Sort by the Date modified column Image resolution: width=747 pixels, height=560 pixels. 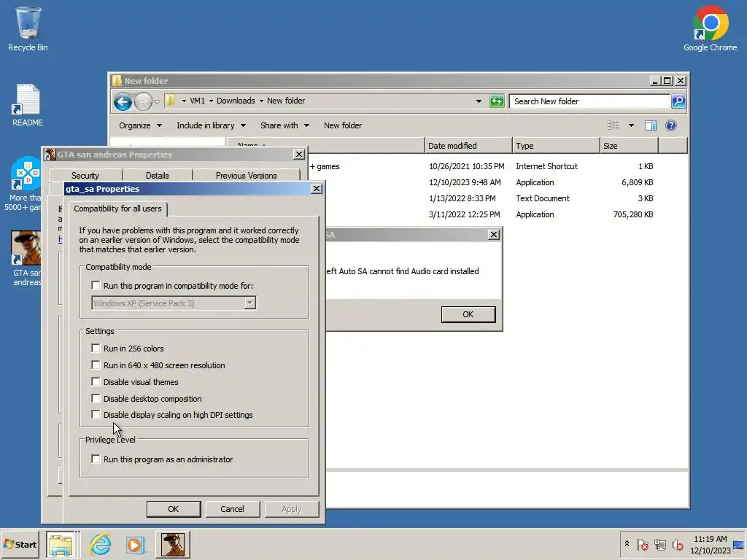click(x=468, y=146)
